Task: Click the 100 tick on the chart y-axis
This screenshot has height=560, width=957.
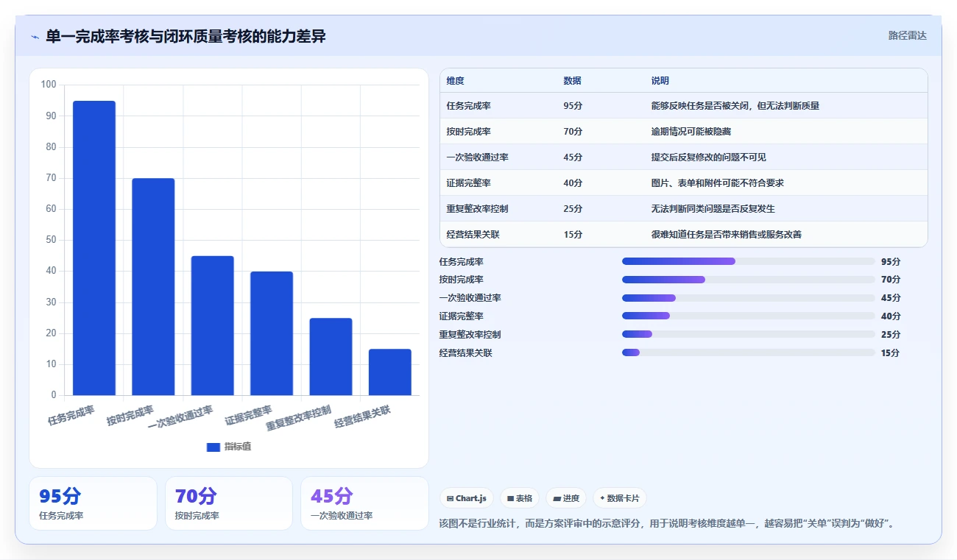Action: (48, 85)
